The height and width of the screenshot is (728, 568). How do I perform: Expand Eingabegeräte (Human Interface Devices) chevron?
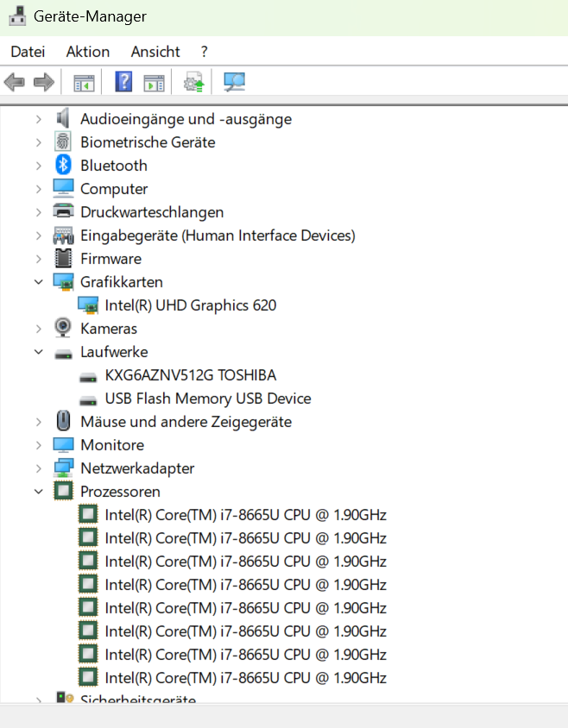39,235
